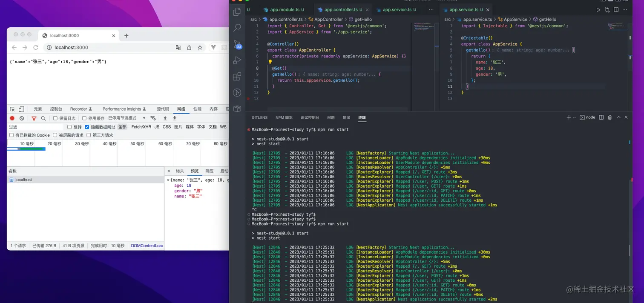Bookmark the page with the star icon
644x303 pixels.
[200, 48]
